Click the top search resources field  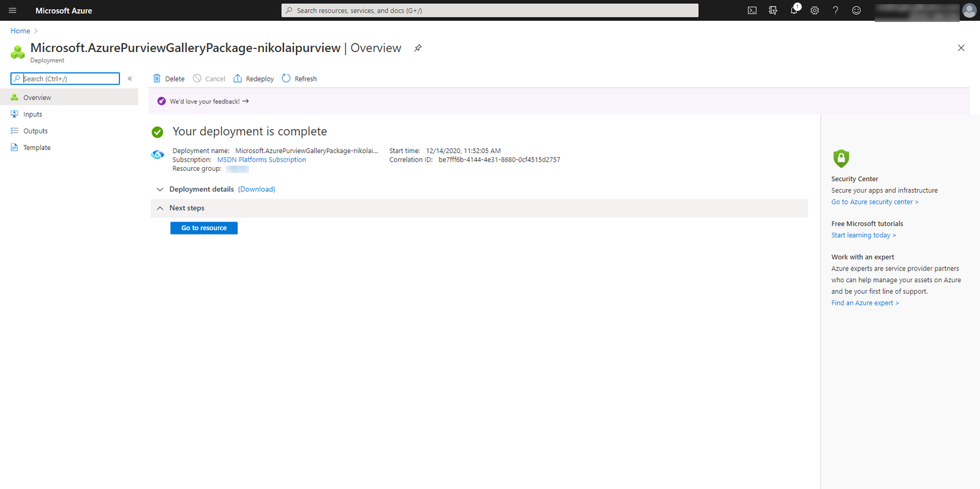click(490, 10)
